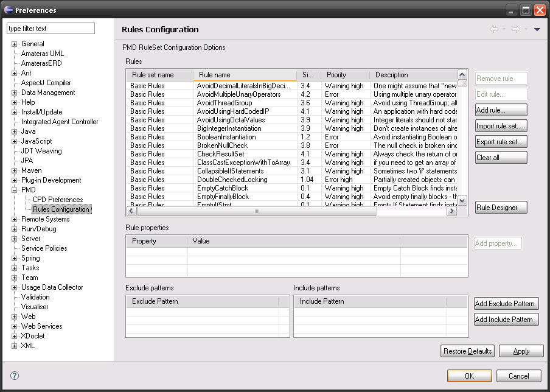Image resolution: width=550 pixels, height=392 pixels.
Task: Select the Validation preferences item
Action: point(35,297)
